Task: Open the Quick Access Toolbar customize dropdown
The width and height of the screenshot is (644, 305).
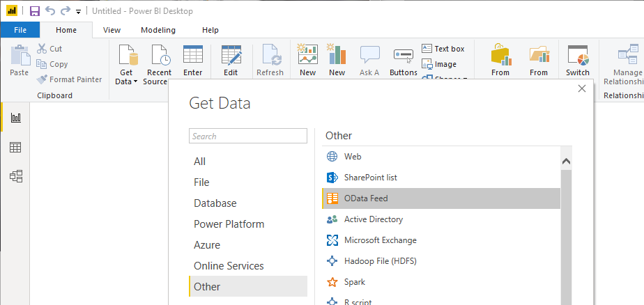Action: pyautogui.click(x=78, y=12)
